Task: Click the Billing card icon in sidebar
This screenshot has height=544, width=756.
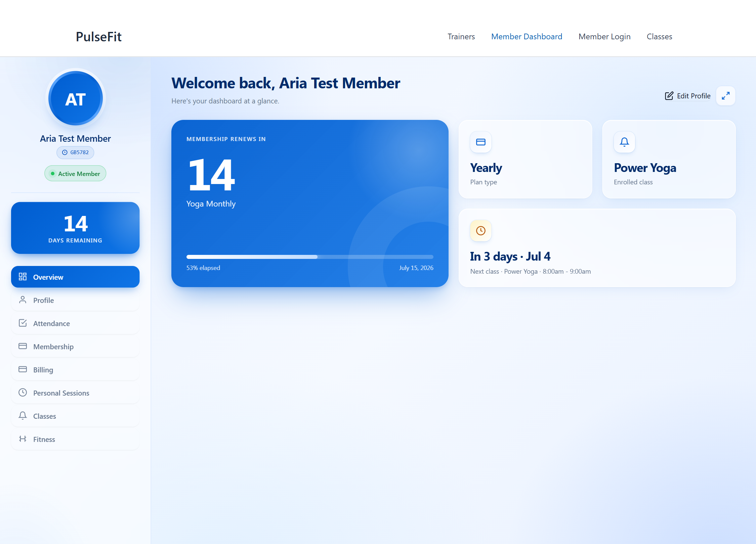Action: pyautogui.click(x=23, y=369)
